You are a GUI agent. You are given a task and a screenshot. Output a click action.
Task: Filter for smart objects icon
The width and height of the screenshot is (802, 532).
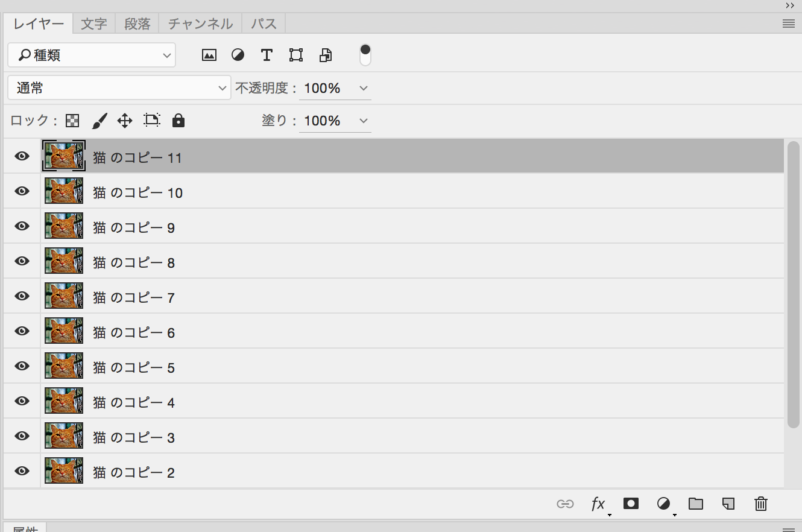tap(326, 55)
